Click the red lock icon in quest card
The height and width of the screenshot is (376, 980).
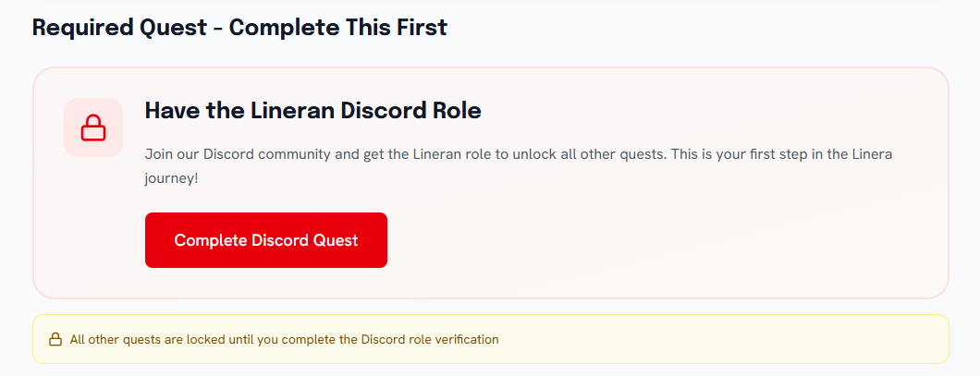click(x=93, y=127)
